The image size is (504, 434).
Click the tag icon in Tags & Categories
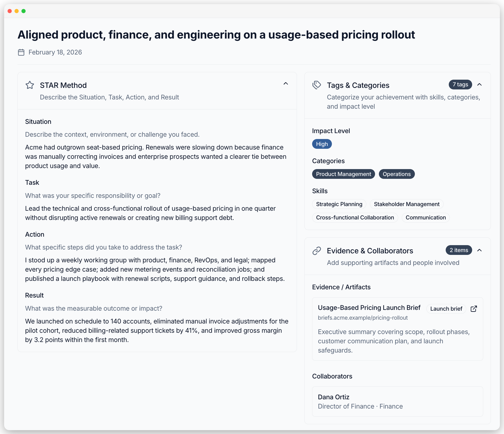coord(316,85)
